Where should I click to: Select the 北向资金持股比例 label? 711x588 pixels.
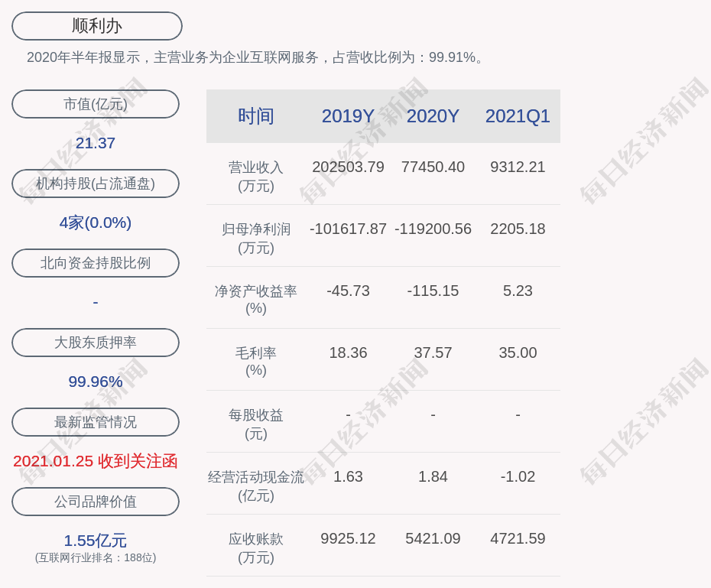pyautogui.click(x=96, y=263)
